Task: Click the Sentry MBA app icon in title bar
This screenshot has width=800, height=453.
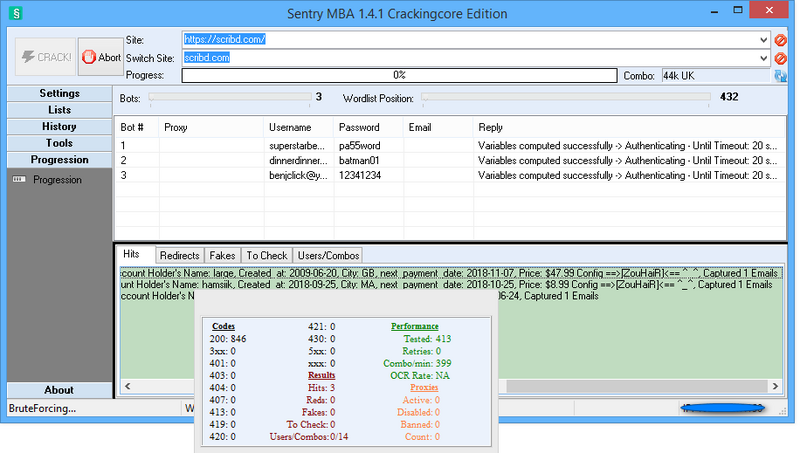Action: point(16,13)
